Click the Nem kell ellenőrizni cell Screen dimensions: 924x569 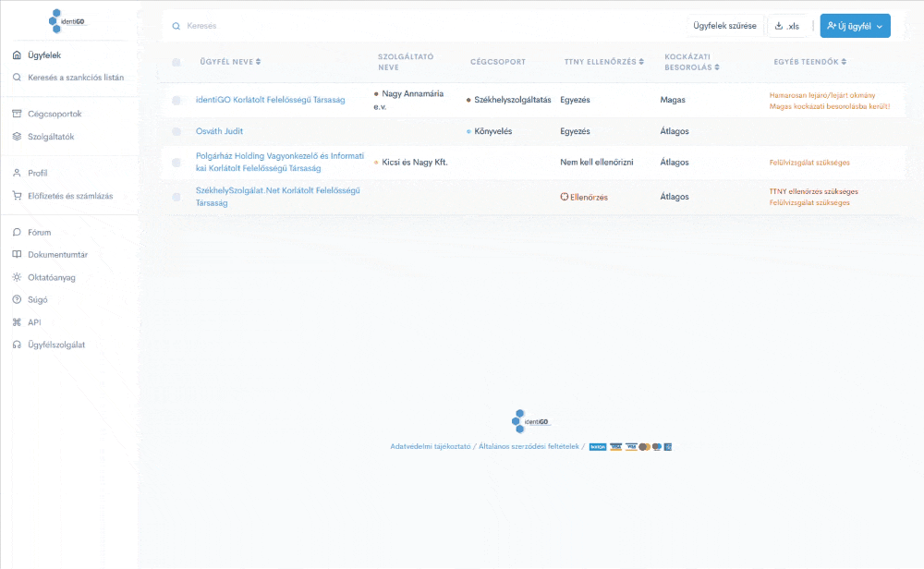597,162
